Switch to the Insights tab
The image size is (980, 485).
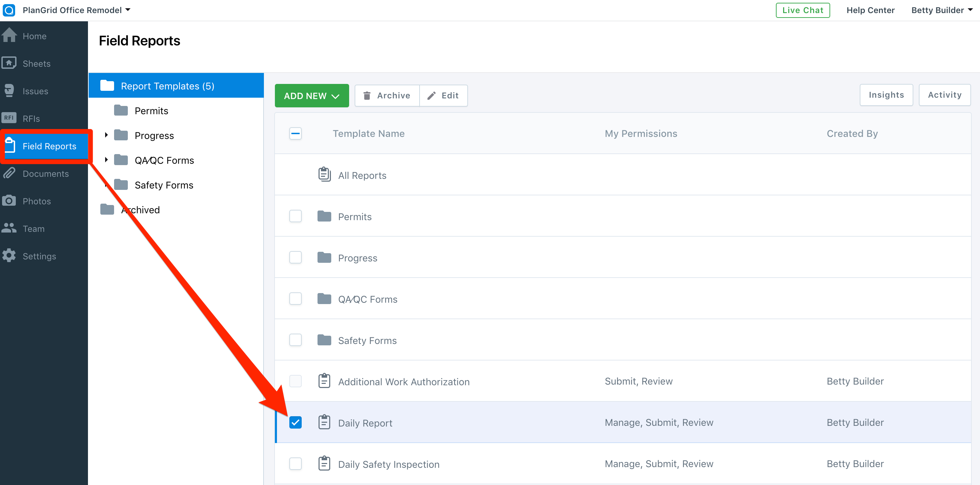coord(886,95)
